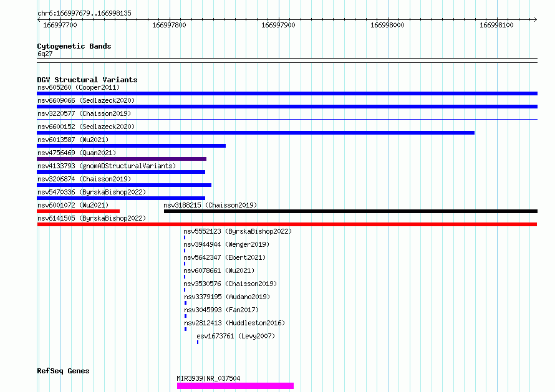
Task: Click ruler position 166997800
Action: click(x=169, y=25)
